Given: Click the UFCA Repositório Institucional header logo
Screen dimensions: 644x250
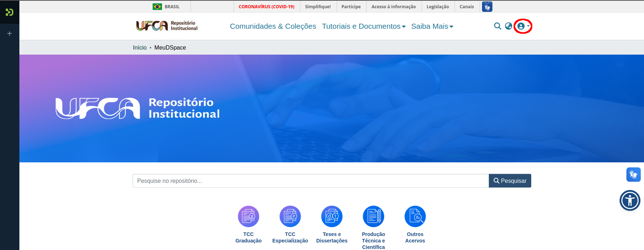Looking at the screenshot, I should click(x=167, y=26).
